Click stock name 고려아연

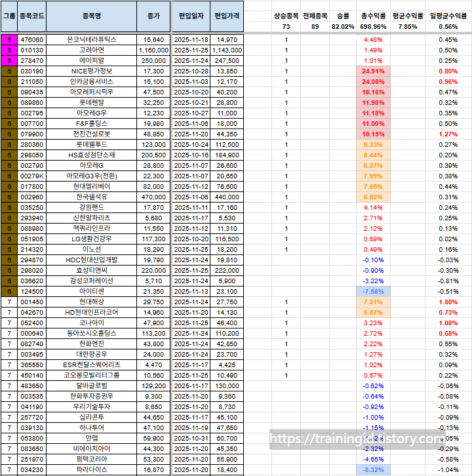(91, 50)
